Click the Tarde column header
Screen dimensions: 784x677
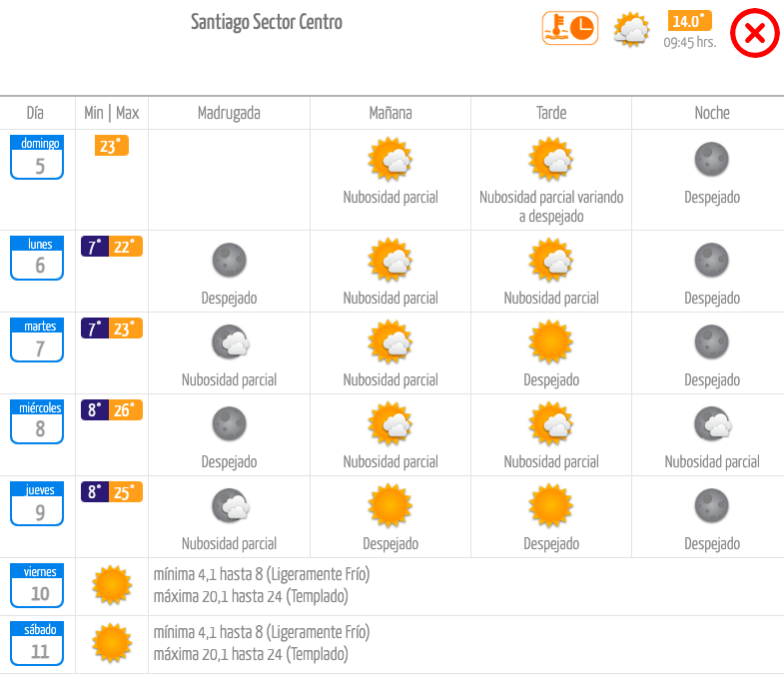click(551, 113)
